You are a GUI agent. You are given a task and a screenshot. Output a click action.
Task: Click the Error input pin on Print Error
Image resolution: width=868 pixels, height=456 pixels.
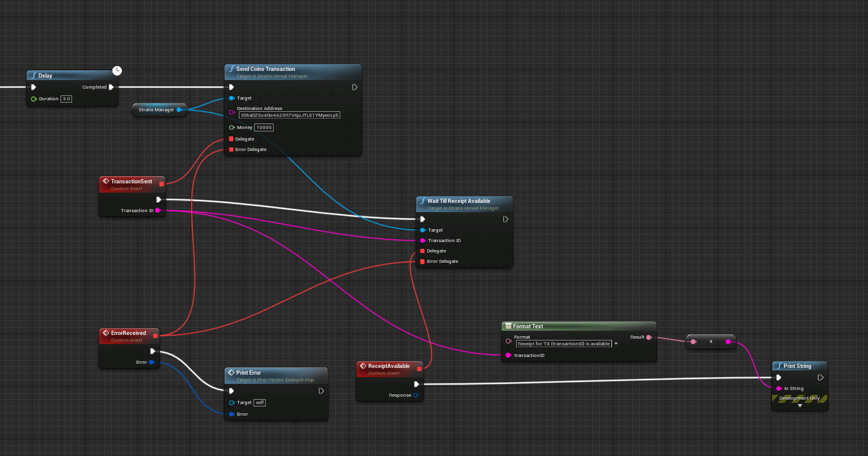tap(232, 414)
